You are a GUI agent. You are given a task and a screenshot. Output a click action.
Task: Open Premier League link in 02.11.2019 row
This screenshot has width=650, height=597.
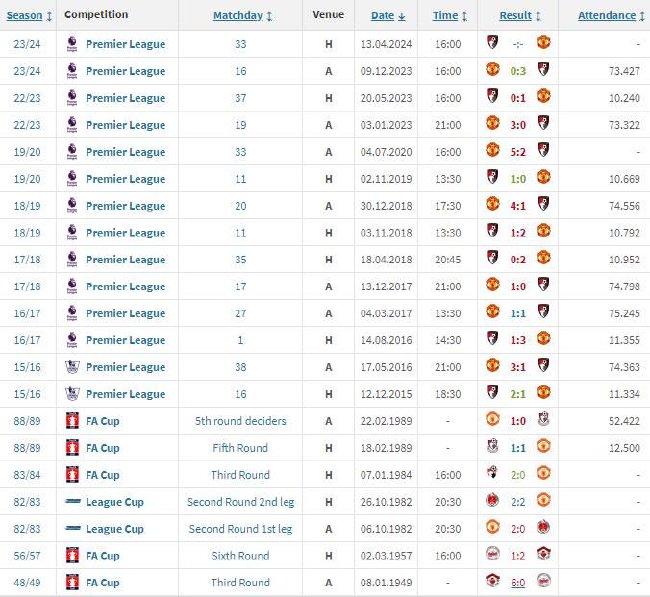point(126,179)
